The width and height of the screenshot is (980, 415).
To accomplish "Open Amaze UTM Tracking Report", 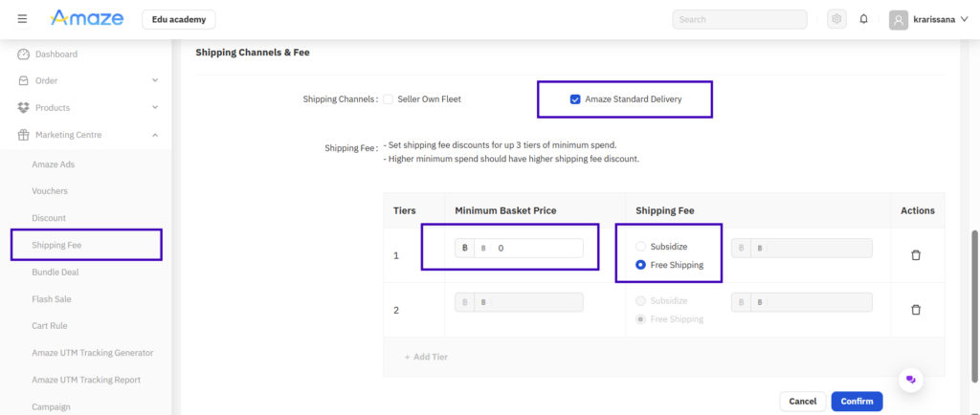I will pos(86,380).
